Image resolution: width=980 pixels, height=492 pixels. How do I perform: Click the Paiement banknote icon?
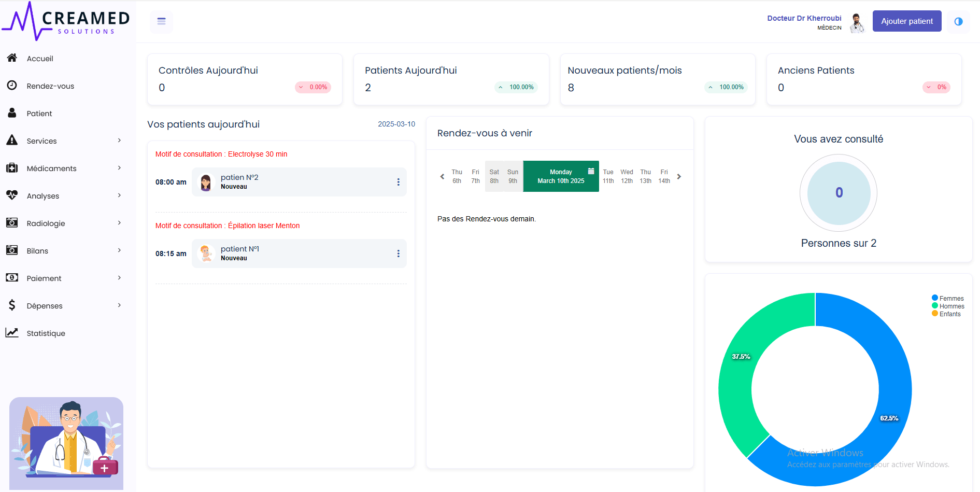click(x=12, y=278)
